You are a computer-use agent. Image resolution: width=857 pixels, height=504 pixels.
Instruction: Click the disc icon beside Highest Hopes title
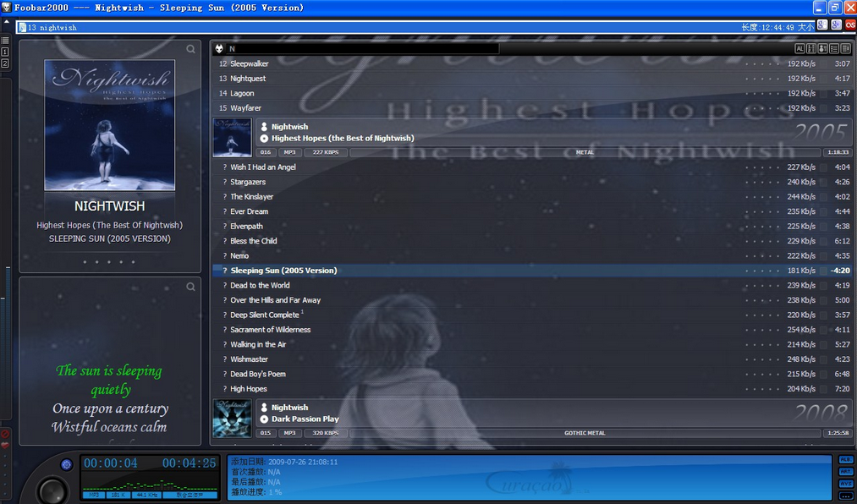coord(264,138)
